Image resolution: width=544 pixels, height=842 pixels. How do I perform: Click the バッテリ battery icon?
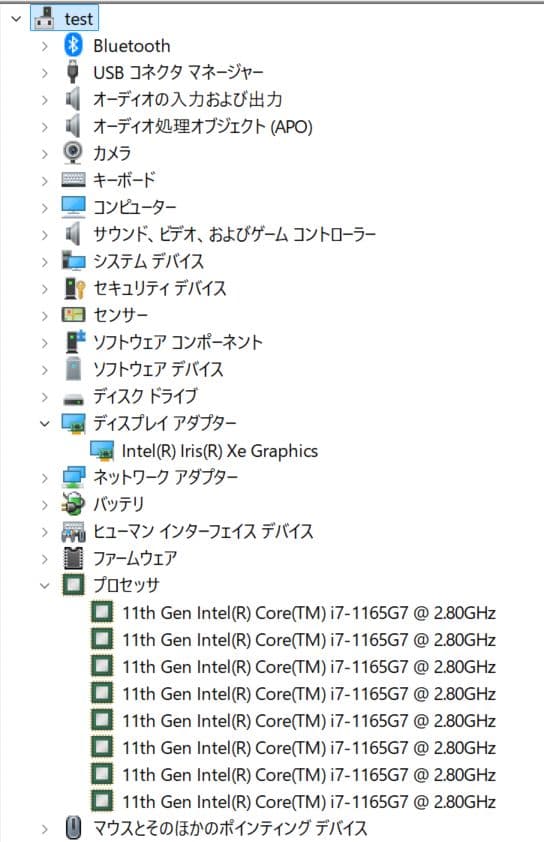[73, 504]
